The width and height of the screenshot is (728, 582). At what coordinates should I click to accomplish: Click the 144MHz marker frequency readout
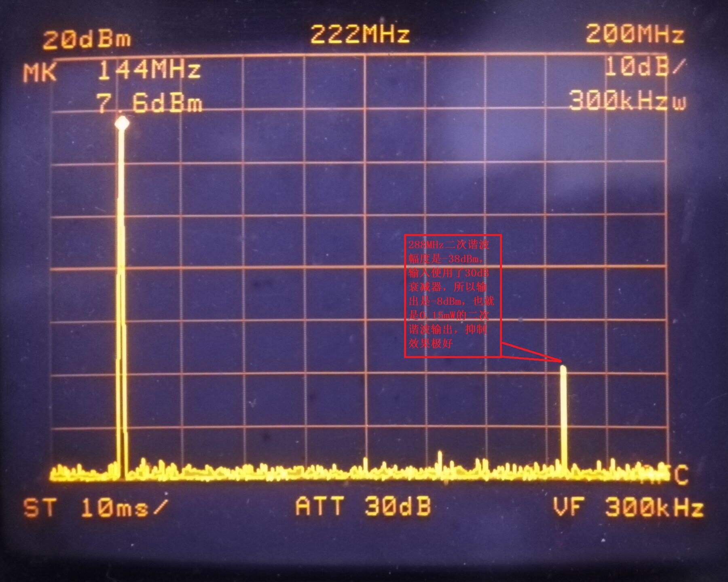point(149,70)
